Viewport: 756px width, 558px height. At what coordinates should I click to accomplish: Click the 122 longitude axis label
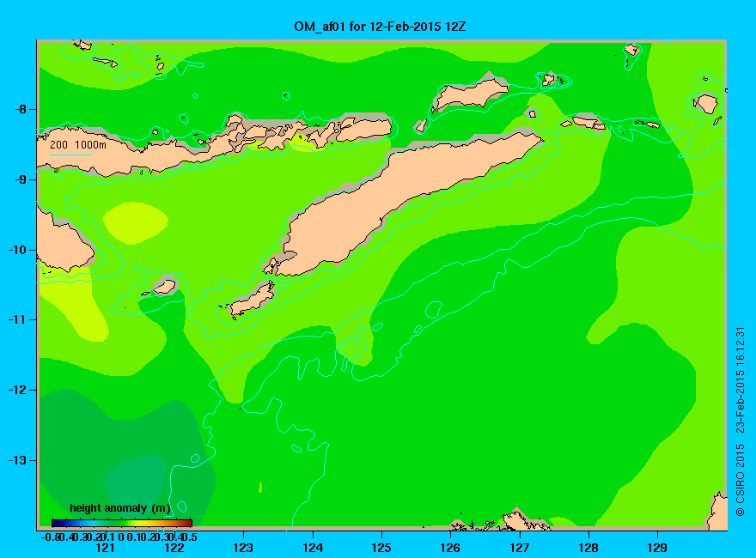click(x=174, y=548)
